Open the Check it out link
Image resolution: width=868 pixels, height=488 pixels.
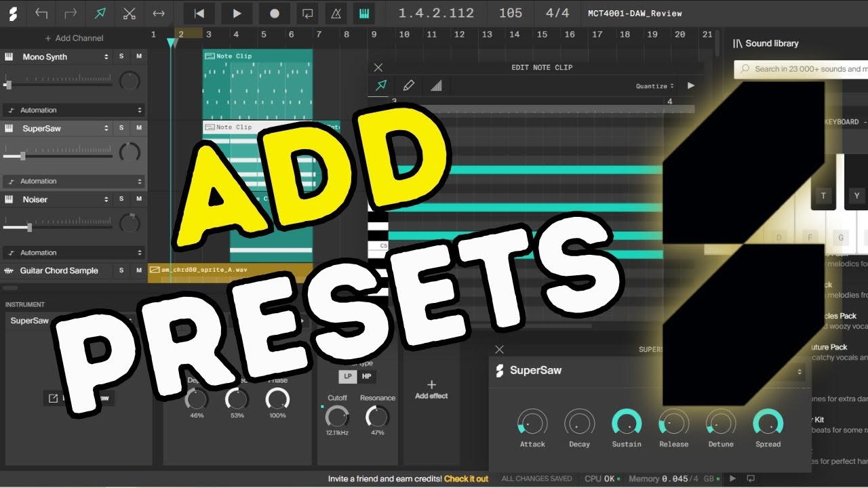point(467,479)
